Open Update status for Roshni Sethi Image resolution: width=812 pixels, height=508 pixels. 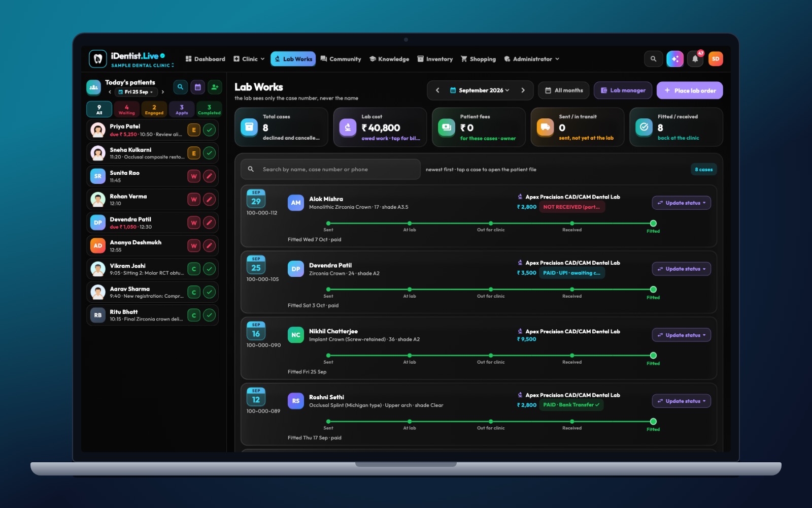point(682,401)
